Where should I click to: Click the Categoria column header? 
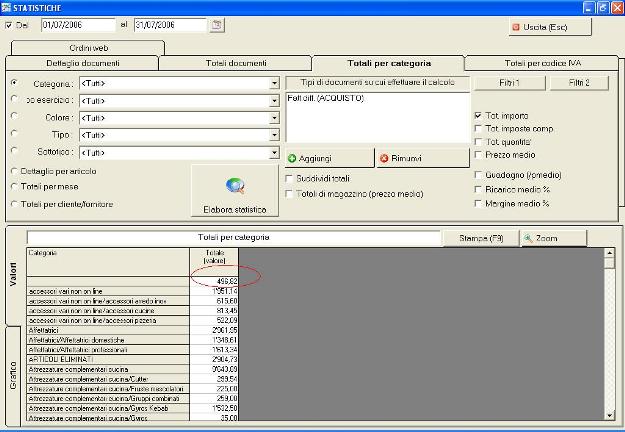(x=108, y=262)
